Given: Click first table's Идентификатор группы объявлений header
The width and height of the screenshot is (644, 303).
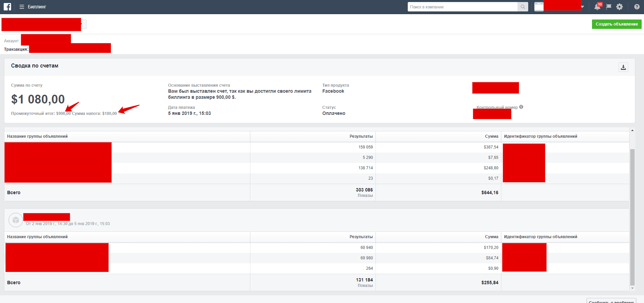Looking at the screenshot, I should (x=541, y=136).
